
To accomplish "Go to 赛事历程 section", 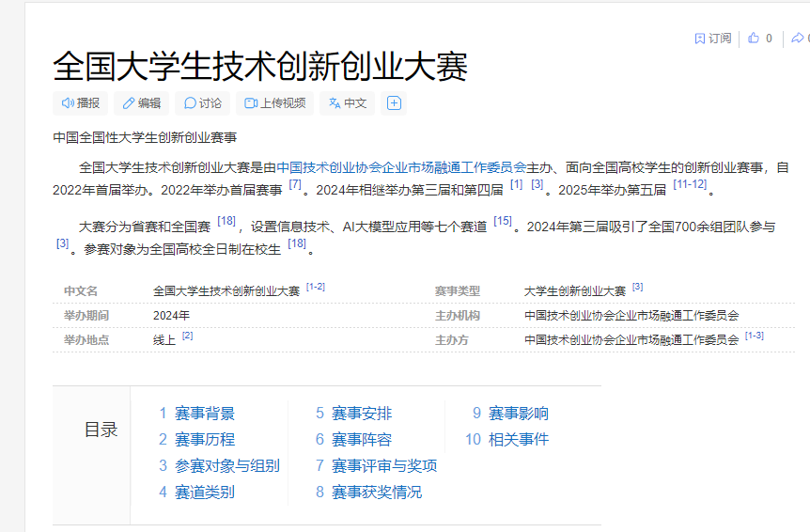I will click(x=204, y=440).
